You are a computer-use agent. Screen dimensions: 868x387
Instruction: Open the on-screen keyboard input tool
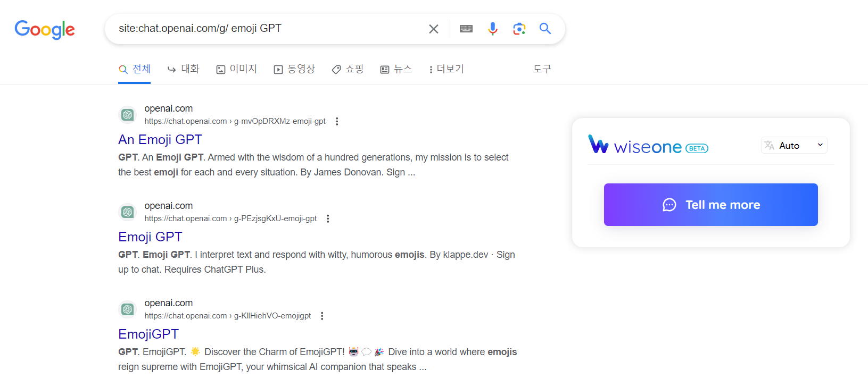(x=466, y=29)
